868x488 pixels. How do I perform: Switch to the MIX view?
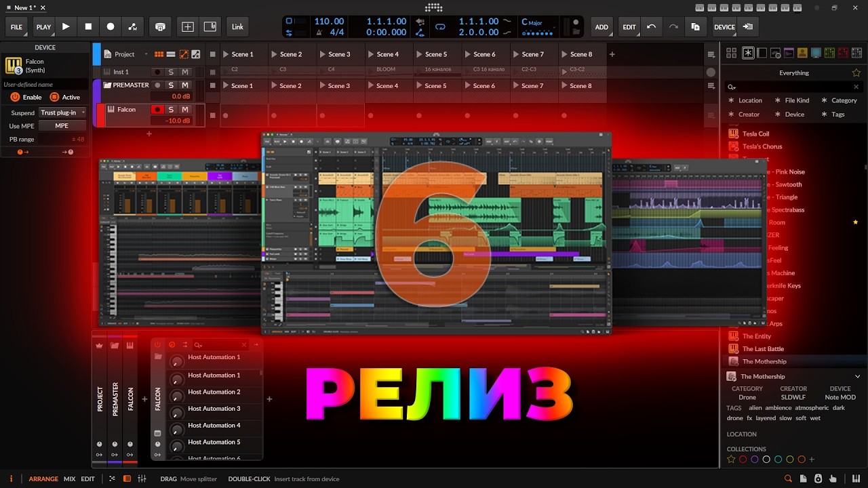(70, 479)
